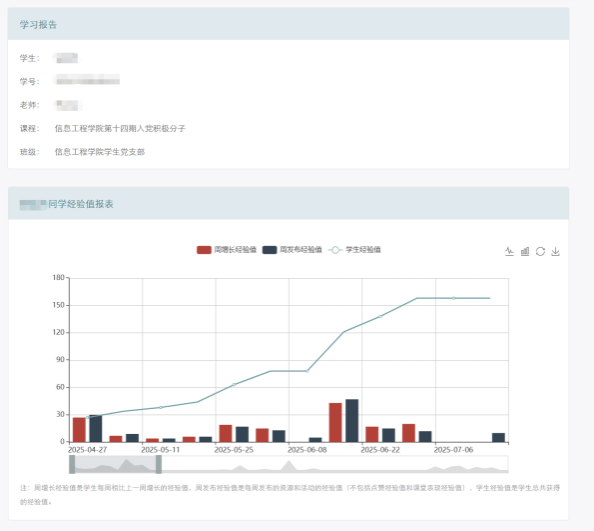The width and height of the screenshot is (594, 531).
Task: Toggle the 学生经验值 line legend series
Action: coord(355,250)
